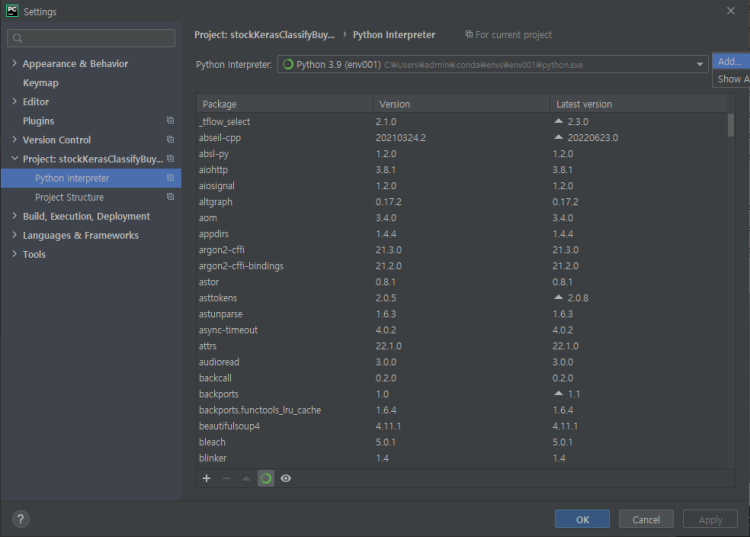Click the Project breadcrumb link in header
Viewport: 750px width, 537px height.
tap(265, 34)
